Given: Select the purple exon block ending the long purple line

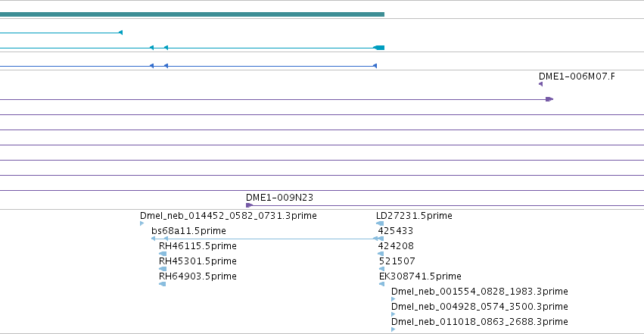Looking at the screenshot, I should pos(549,99).
